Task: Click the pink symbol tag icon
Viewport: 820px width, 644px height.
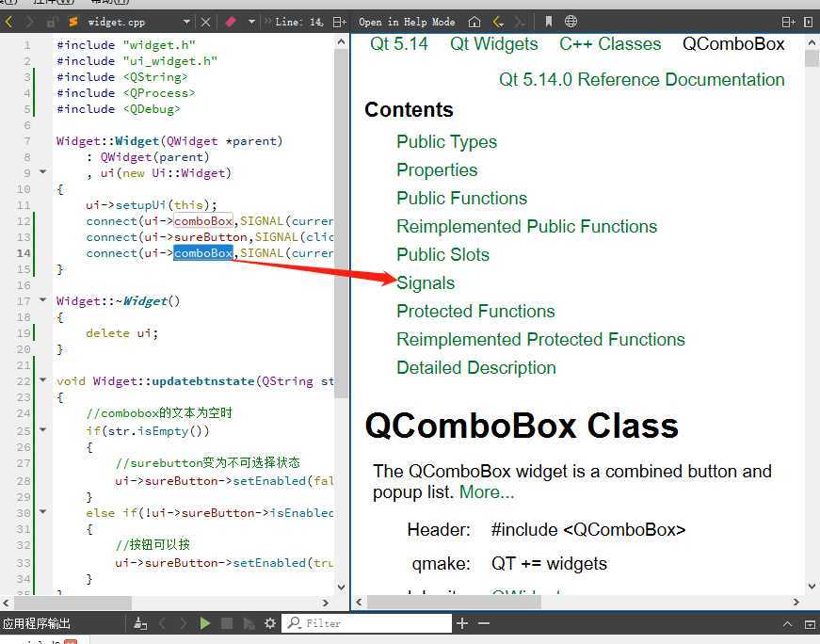Action: click(x=231, y=22)
